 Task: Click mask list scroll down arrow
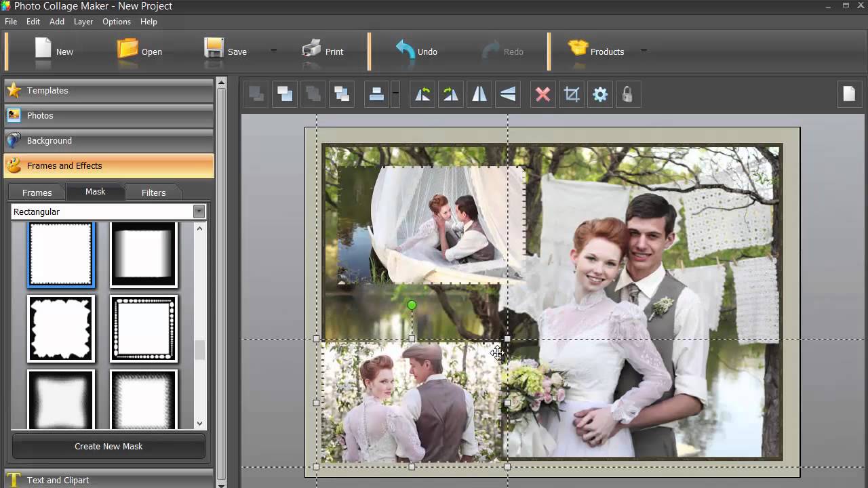coord(199,424)
